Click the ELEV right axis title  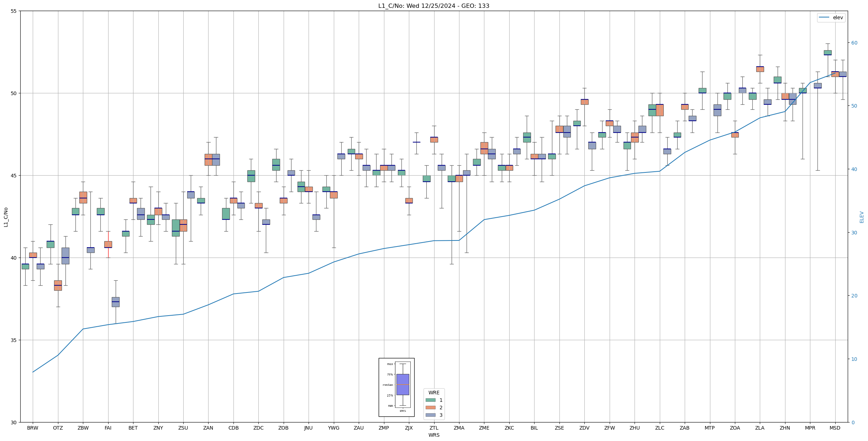pos(862,217)
